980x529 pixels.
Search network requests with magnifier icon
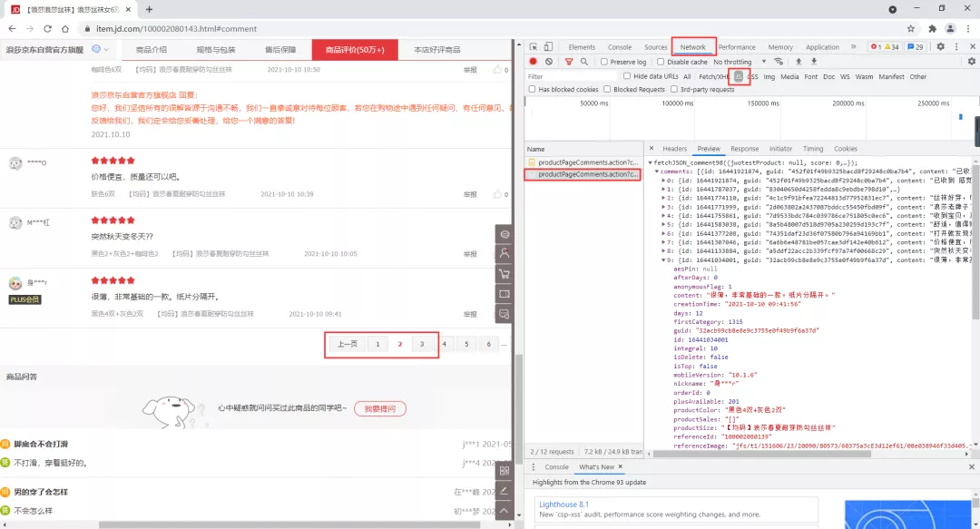(583, 62)
